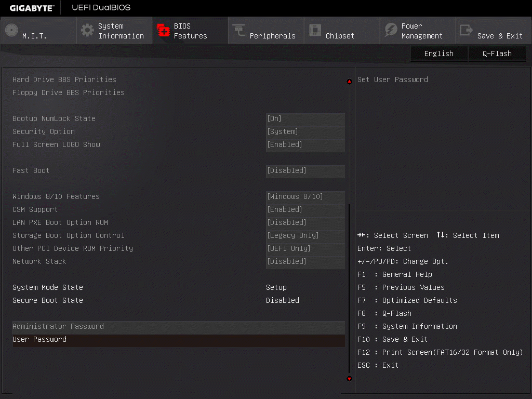Go to the Peripherals tab
This screenshot has width=532, height=399.
(x=267, y=30)
